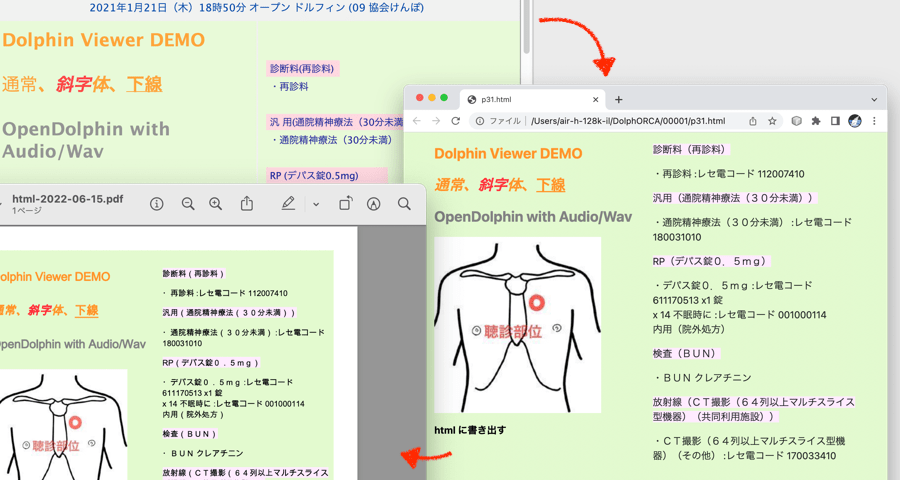Bookmark p31.html with the star icon
The height and width of the screenshot is (480, 900).
tap(772, 121)
